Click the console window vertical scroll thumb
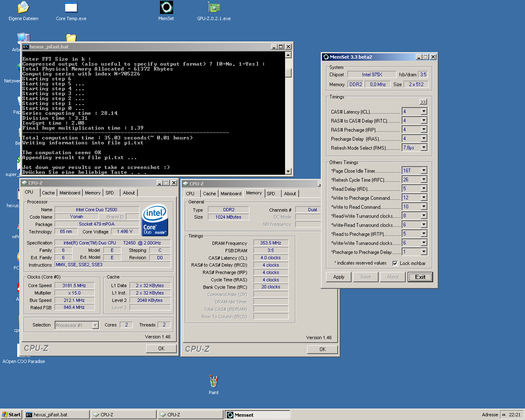Screen dimensions: 525x420 [x=288, y=73]
